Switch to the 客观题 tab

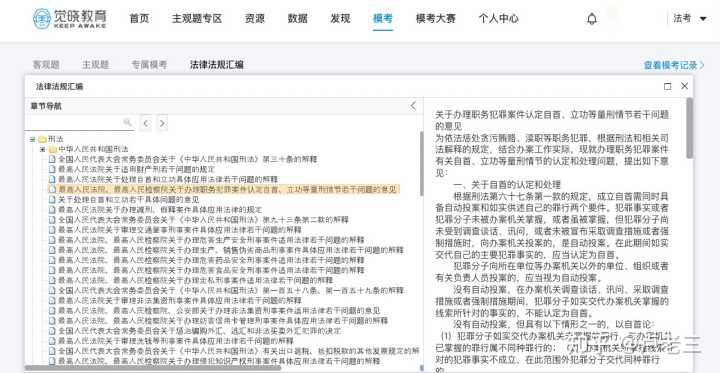tap(46, 65)
